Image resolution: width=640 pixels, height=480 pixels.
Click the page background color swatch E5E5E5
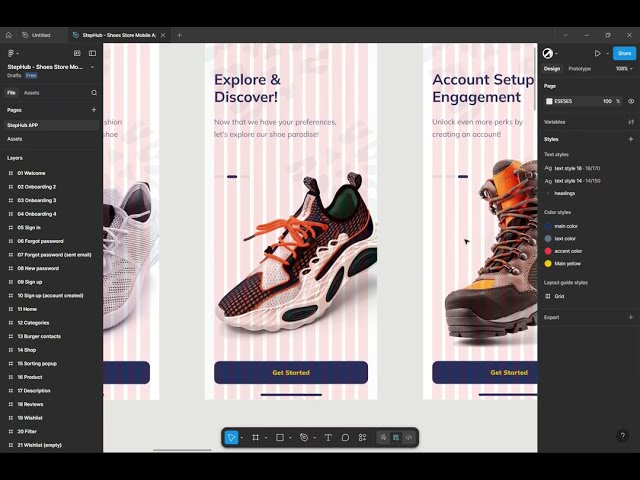coord(549,101)
